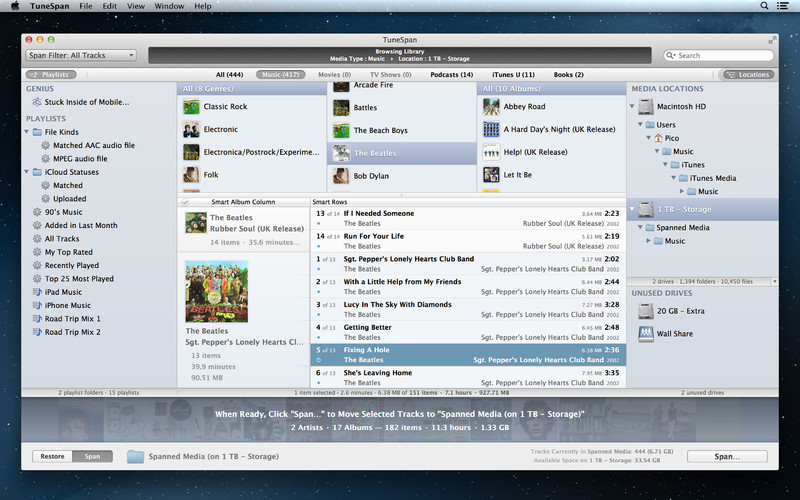800x500 pixels.
Task: Collapse the Spanned Media folder
Action: pyautogui.click(x=640, y=228)
